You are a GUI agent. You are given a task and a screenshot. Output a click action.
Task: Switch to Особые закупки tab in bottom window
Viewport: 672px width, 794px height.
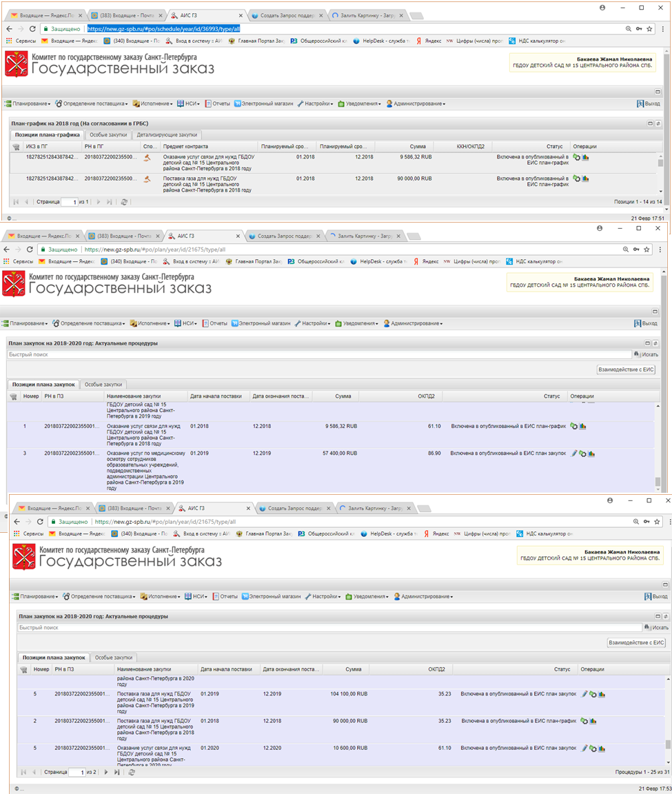click(x=114, y=658)
